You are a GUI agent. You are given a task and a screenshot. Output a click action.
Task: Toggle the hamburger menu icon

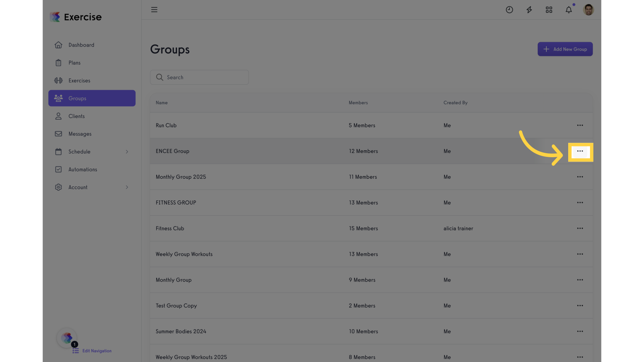[x=154, y=10]
